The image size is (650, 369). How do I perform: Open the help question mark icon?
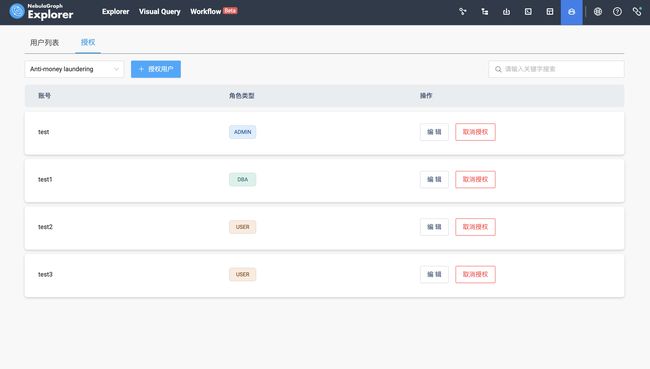[617, 12]
